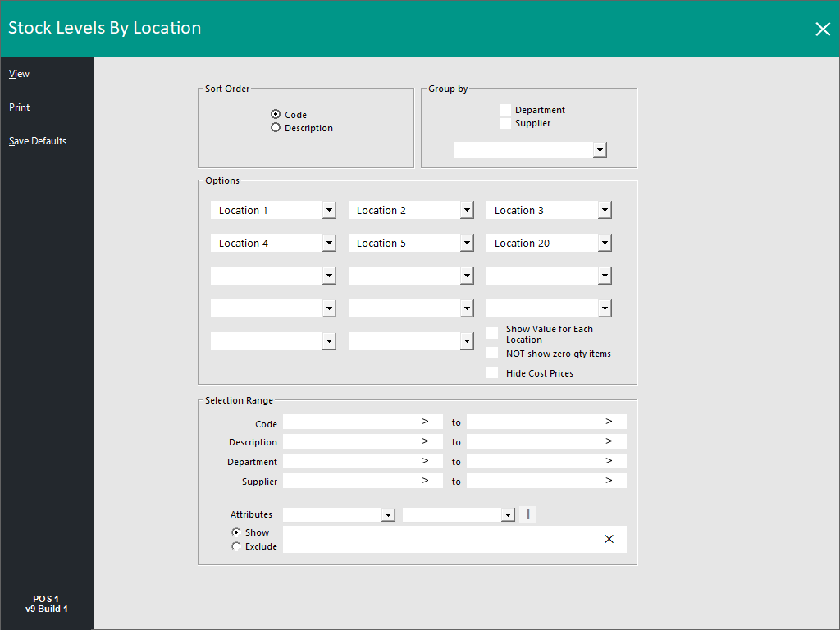Click Save Defaults in the sidebar
The height and width of the screenshot is (630, 840).
click(38, 141)
